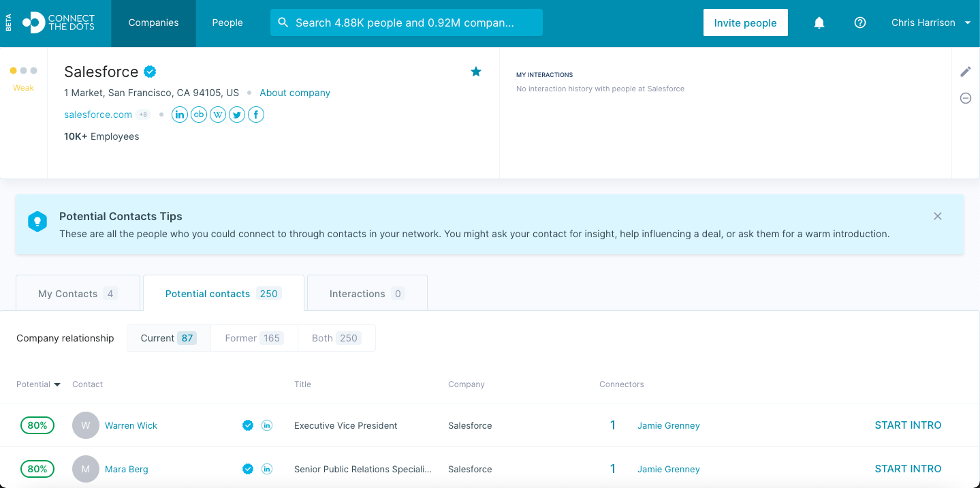Click the Salesforce company cell for Warren Wick
The height and width of the screenshot is (488, 980).
[470, 425]
